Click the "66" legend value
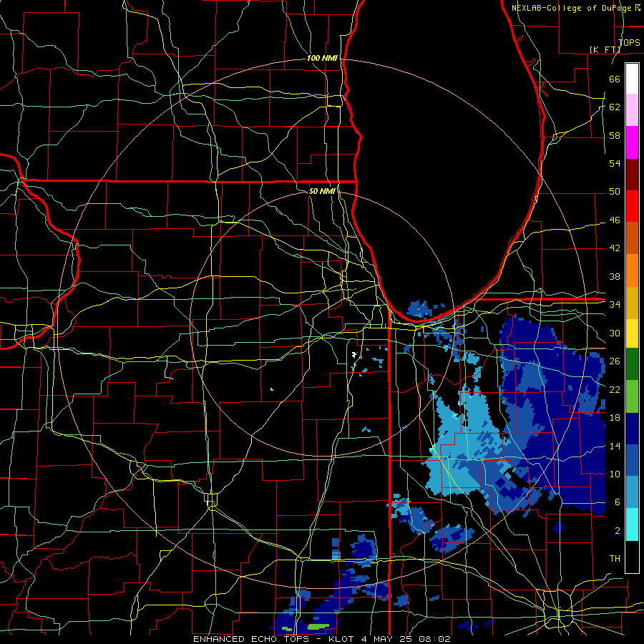The height and width of the screenshot is (644, 644). pyautogui.click(x=615, y=79)
